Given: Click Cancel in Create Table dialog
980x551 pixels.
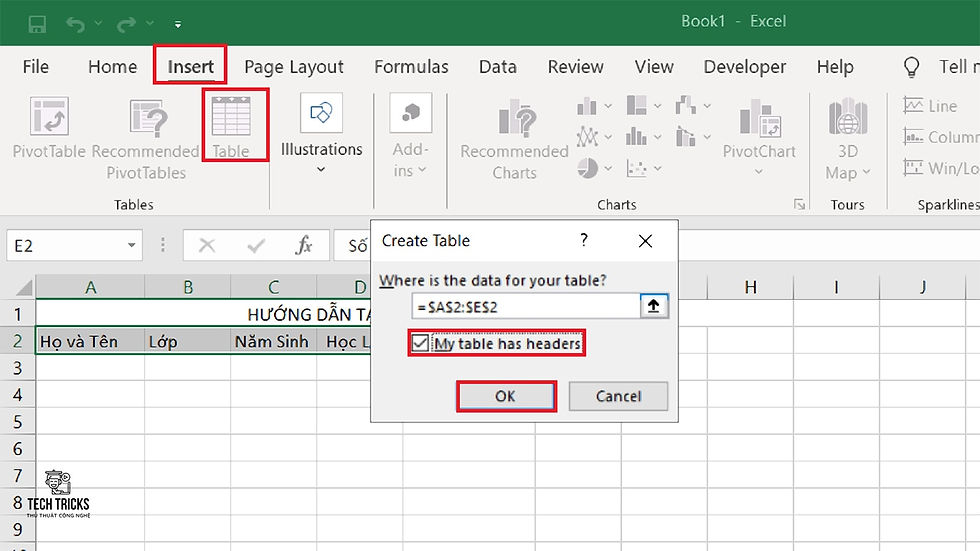Looking at the screenshot, I should (618, 396).
